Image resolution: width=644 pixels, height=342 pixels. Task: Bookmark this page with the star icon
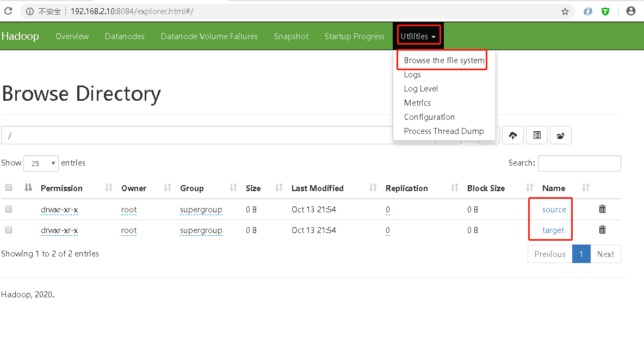tap(565, 11)
